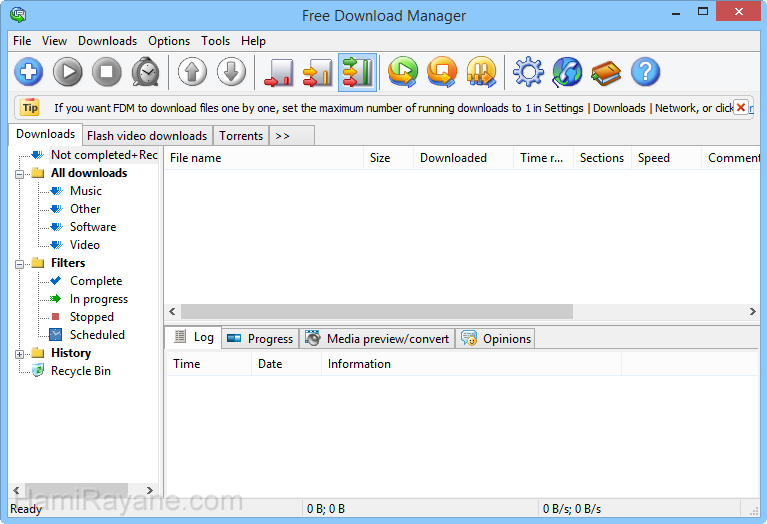Show more tabs with >> button
This screenshot has height=524, width=767.
click(292, 136)
